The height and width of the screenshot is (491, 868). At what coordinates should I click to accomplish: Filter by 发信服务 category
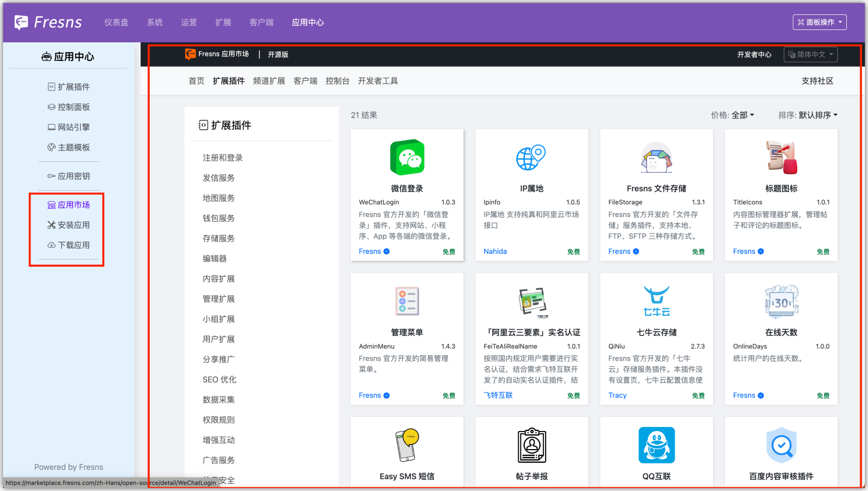click(x=219, y=178)
